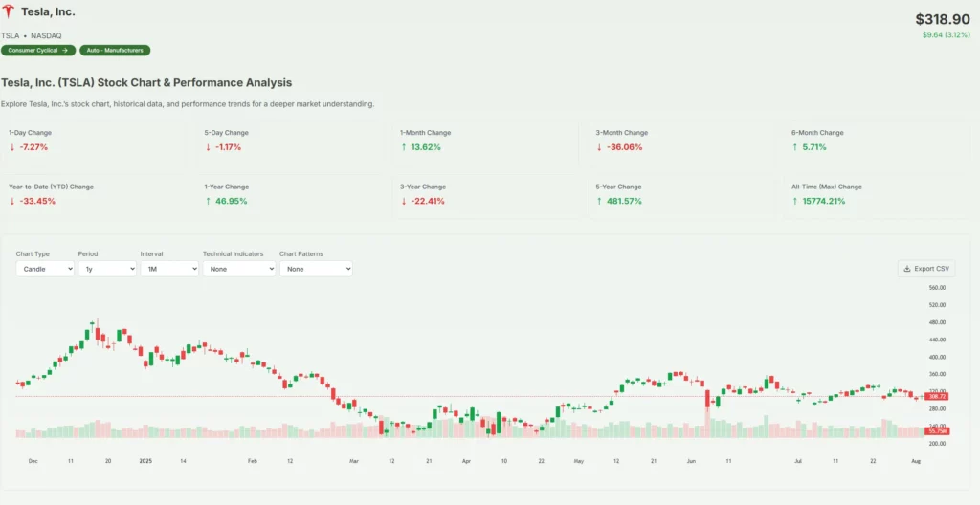Click the Year-to-Date change value -33.45%

[33, 201]
